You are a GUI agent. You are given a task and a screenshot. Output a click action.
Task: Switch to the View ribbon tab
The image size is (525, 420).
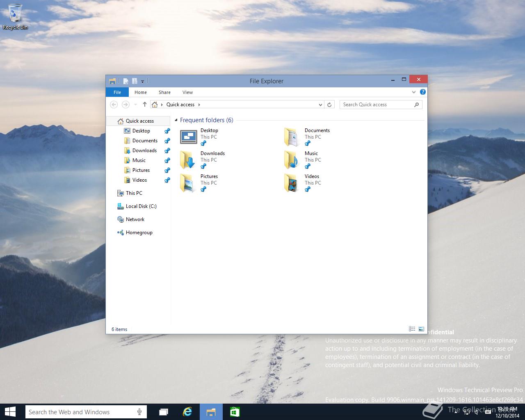pos(187,92)
